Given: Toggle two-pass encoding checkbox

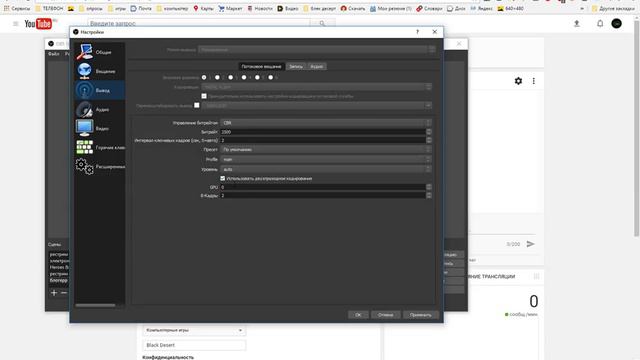Looking at the screenshot, I should coord(222,178).
